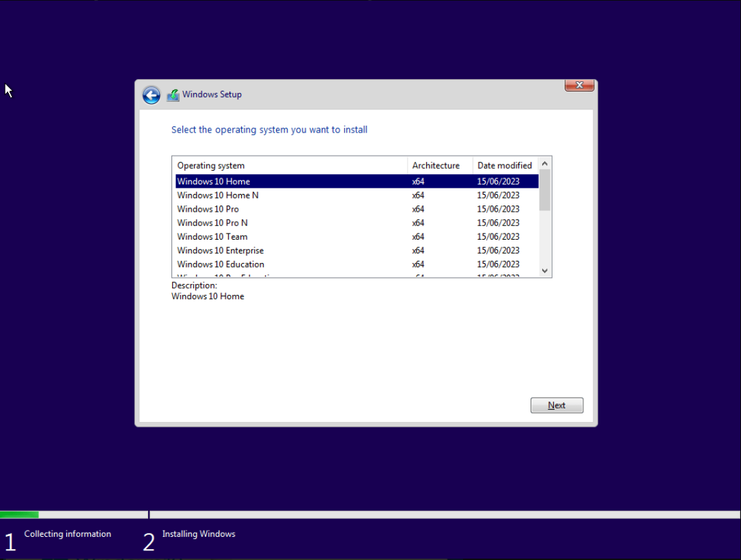Pick Windows 10 Enterprise edition

pos(356,251)
